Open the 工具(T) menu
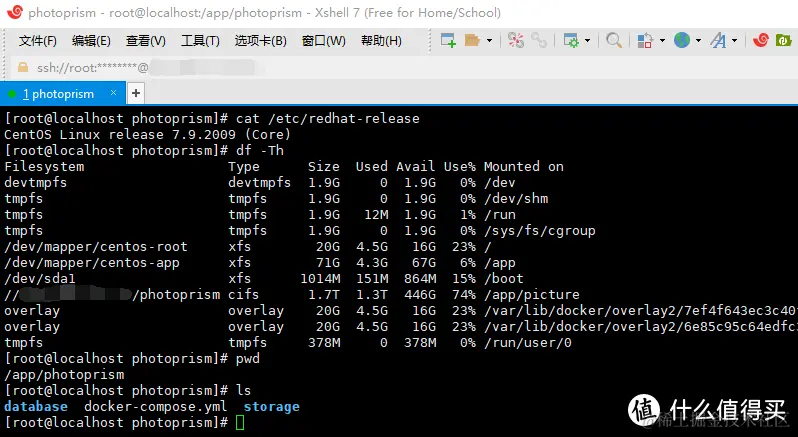 (x=200, y=41)
